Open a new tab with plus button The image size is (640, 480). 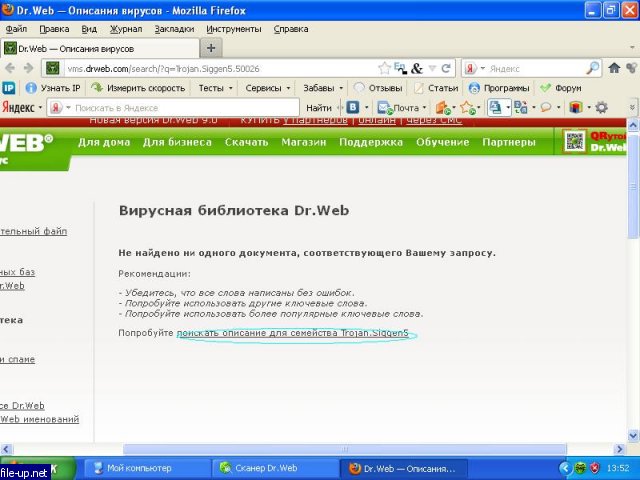pos(212,47)
